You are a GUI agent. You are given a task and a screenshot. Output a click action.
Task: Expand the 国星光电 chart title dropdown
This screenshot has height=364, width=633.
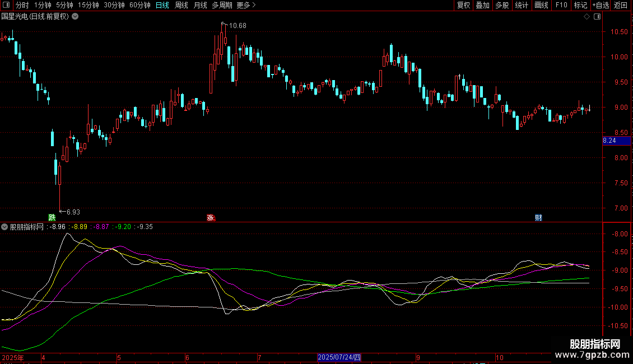point(76,17)
